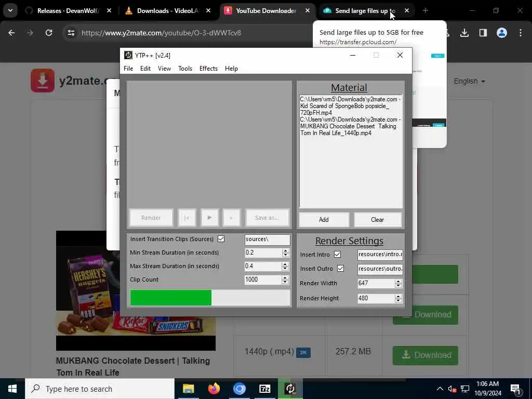Open File Explorer from the taskbar
The image size is (532, 399).
[188, 389]
